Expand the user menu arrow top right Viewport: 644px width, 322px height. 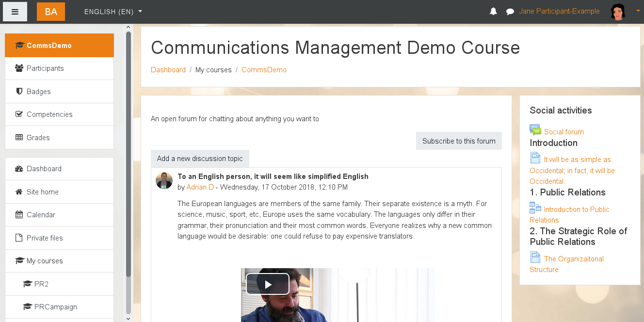pos(637,11)
